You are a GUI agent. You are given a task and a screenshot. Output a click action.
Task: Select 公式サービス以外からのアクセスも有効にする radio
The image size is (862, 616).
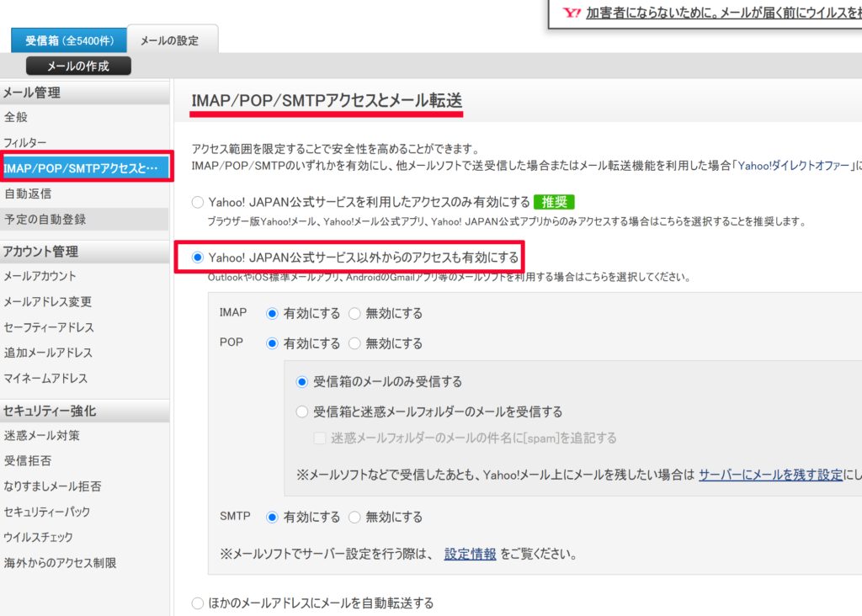click(198, 258)
